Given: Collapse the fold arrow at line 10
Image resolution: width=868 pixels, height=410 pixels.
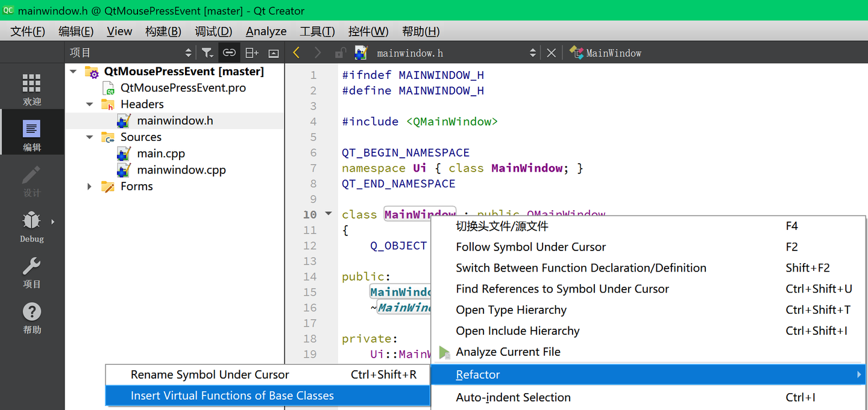Looking at the screenshot, I should coord(329,213).
